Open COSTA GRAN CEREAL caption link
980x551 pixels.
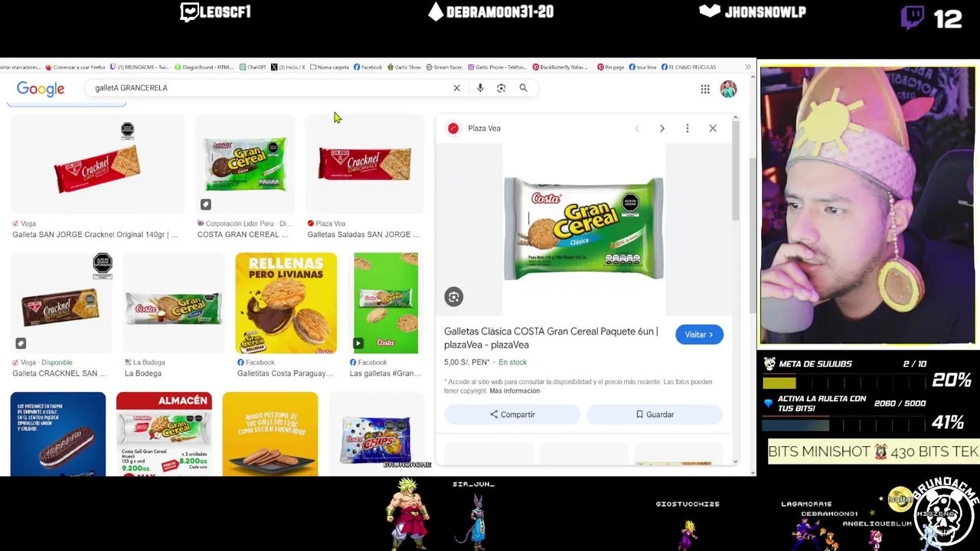click(243, 235)
